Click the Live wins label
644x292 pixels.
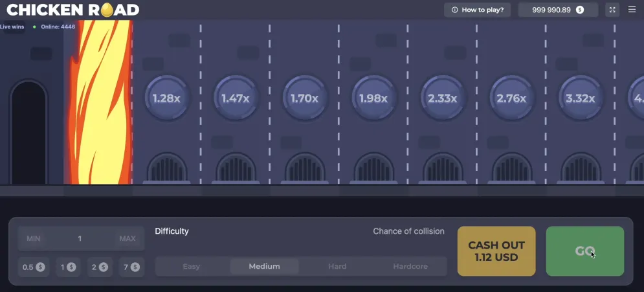[x=12, y=27]
